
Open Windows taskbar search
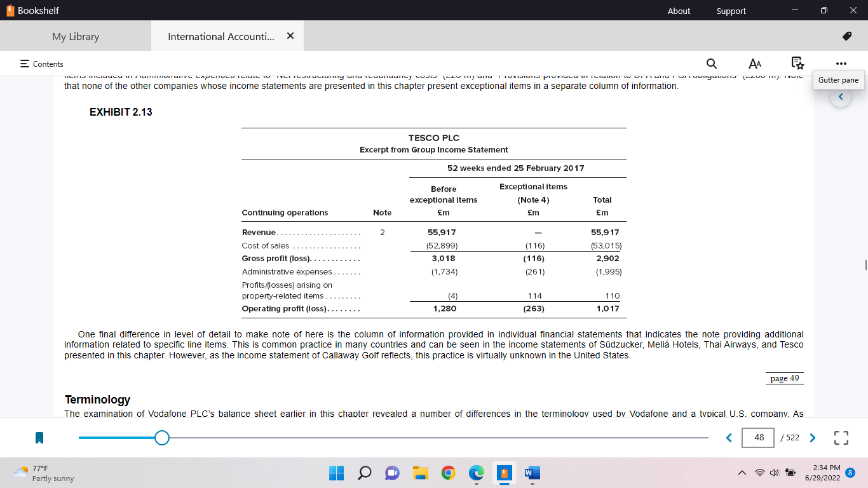point(364,473)
